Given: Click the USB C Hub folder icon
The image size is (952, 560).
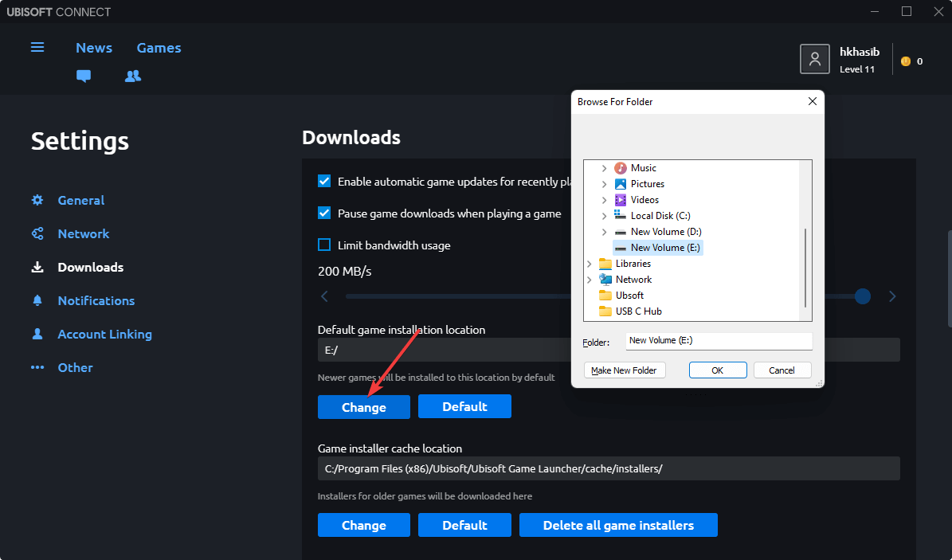Looking at the screenshot, I should (x=605, y=311).
